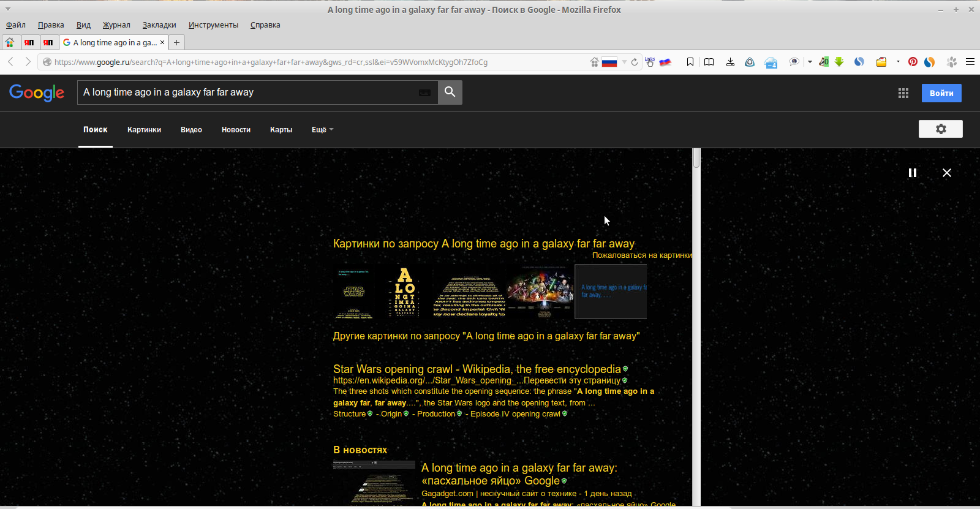Expand the Ещё dropdown in search navigation
The image size is (980, 509).
(322, 130)
